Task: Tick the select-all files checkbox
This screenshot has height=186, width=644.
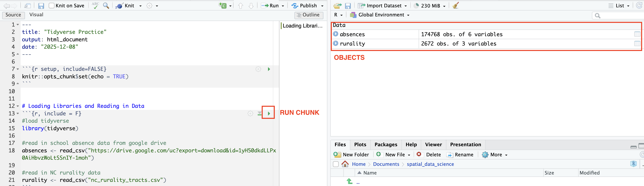Action: (x=336, y=164)
